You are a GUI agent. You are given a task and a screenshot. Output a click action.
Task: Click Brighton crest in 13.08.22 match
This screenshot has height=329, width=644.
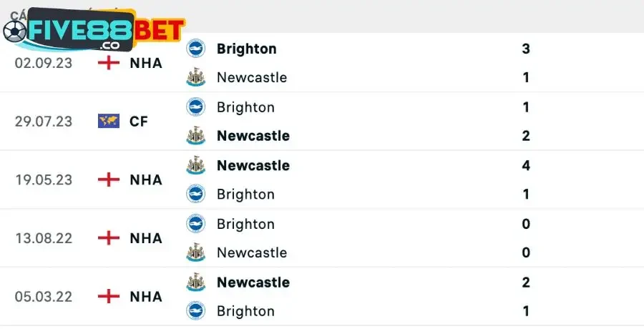tap(195, 224)
